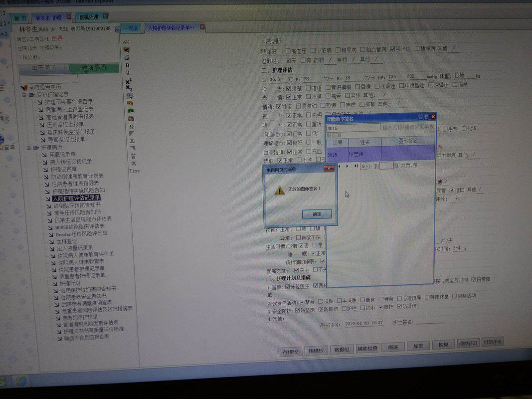Click the warning triangle icon in message dialog
This screenshot has height=399, width=532.
pyautogui.click(x=280, y=191)
